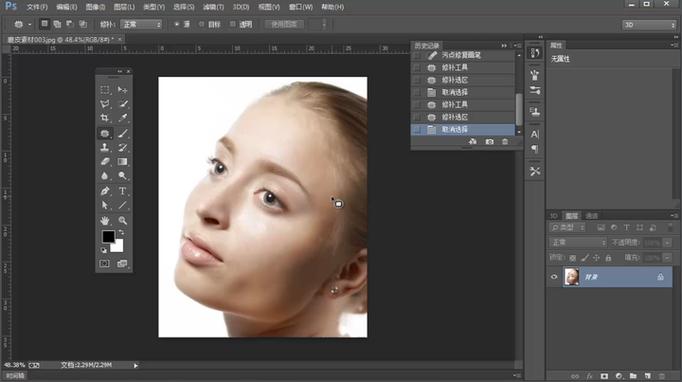The height and width of the screenshot is (382, 682).
Task: Select the Quick Selection tool
Action: 123,104
